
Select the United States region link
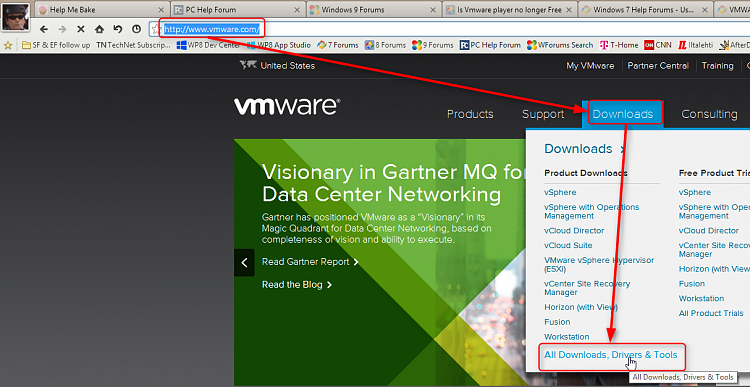click(x=277, y=66)
